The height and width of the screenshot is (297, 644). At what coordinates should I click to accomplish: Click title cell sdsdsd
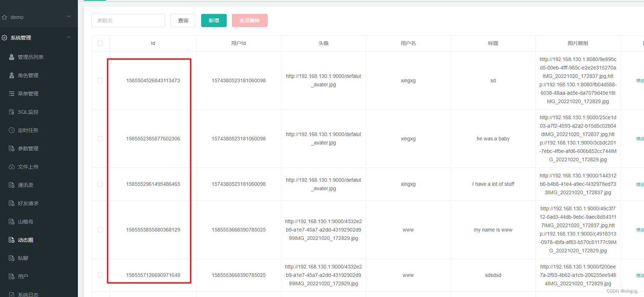(493, 275)
